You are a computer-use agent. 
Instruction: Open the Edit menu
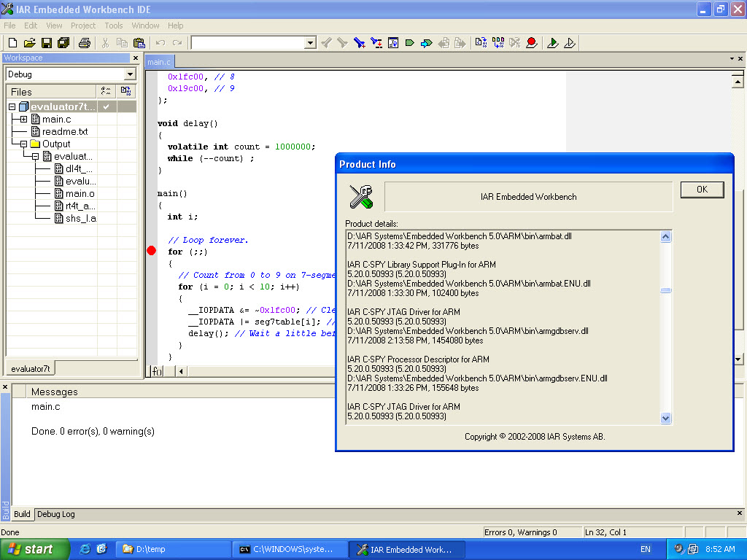click(31, 26)
